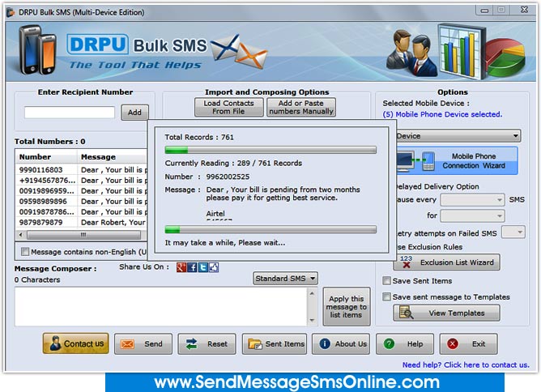The width and height of the screenshot is (541, 392).
Task: Click the Add recipient button
Action: (x=134, y=112)
